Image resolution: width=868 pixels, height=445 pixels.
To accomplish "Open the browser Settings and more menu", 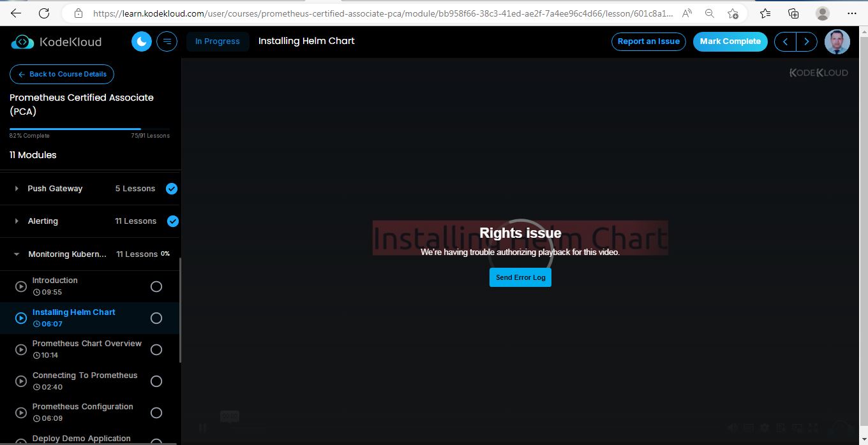I will [x=851, y=13].
